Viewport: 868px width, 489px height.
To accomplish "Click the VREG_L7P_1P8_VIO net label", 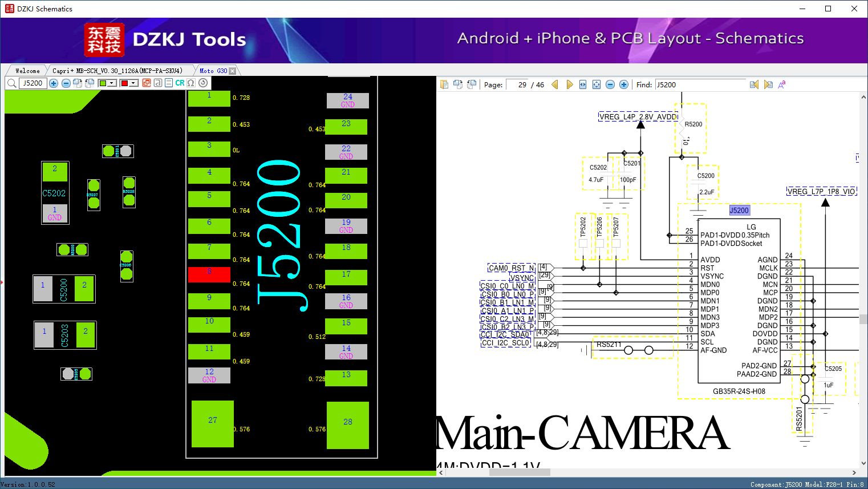I will 821,191.
